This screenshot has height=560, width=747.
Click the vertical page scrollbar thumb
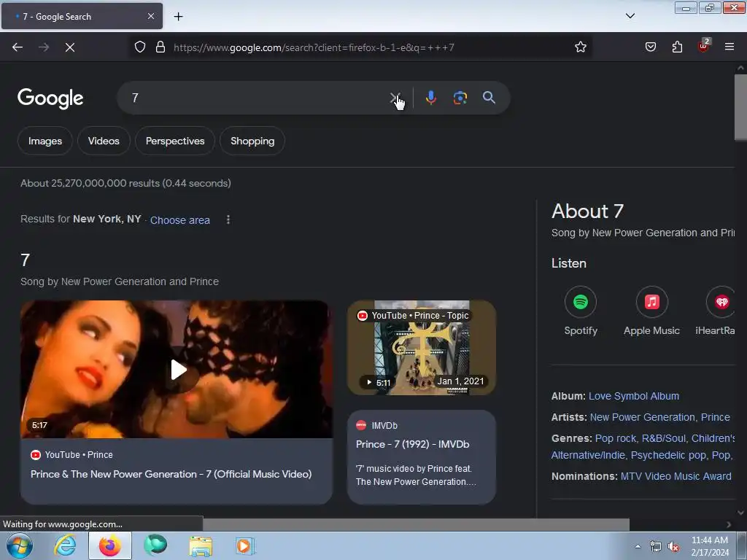tap(740, 107)
